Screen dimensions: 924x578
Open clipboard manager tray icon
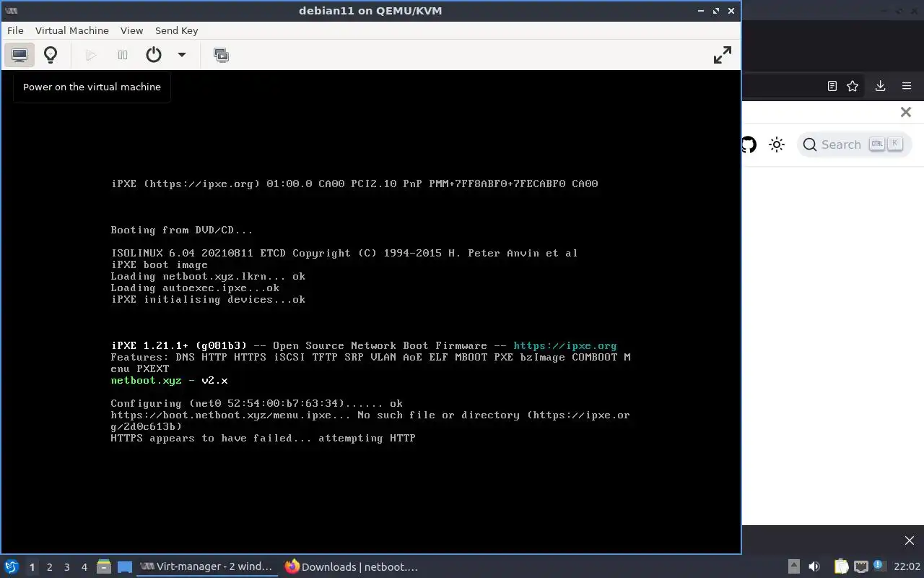point(841,566)
